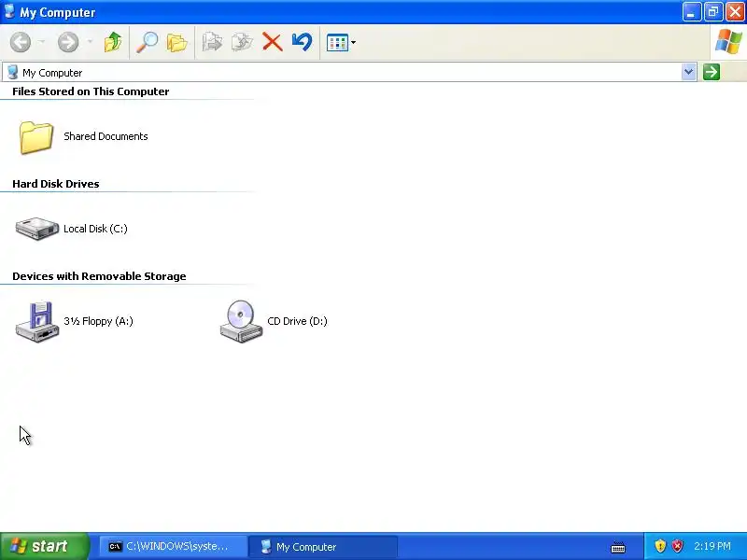
Task: Click the 3½ Floppy (A:) label
Action: click(98, 321)
